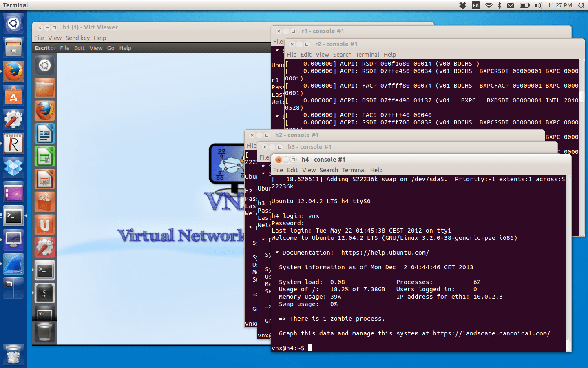Open Dash home inside h1 guest desktop

[x=45, y=65]
